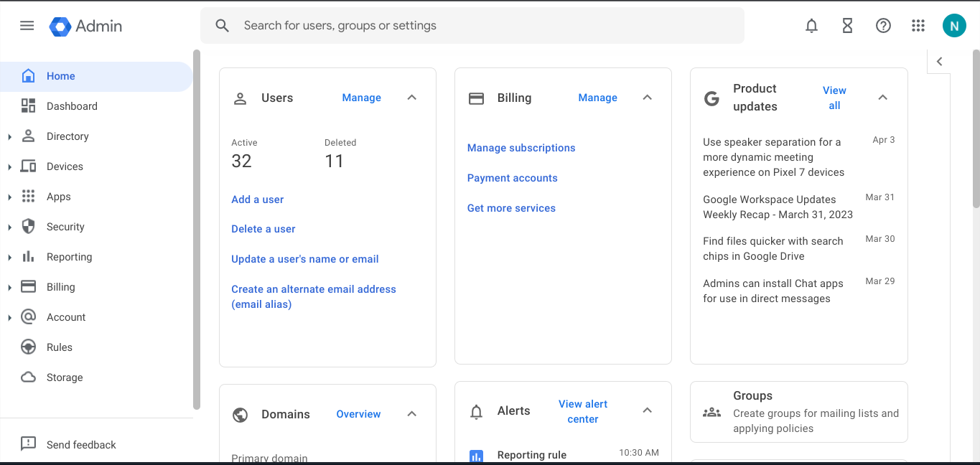
Task: Click Delete a user
Action: pyautogui.click(x=263, y=229)
